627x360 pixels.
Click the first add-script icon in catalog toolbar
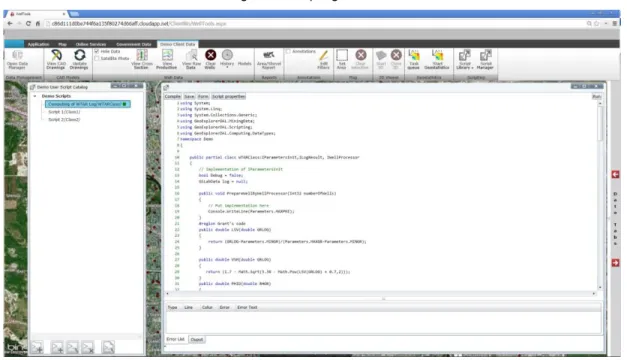(37, 347)
